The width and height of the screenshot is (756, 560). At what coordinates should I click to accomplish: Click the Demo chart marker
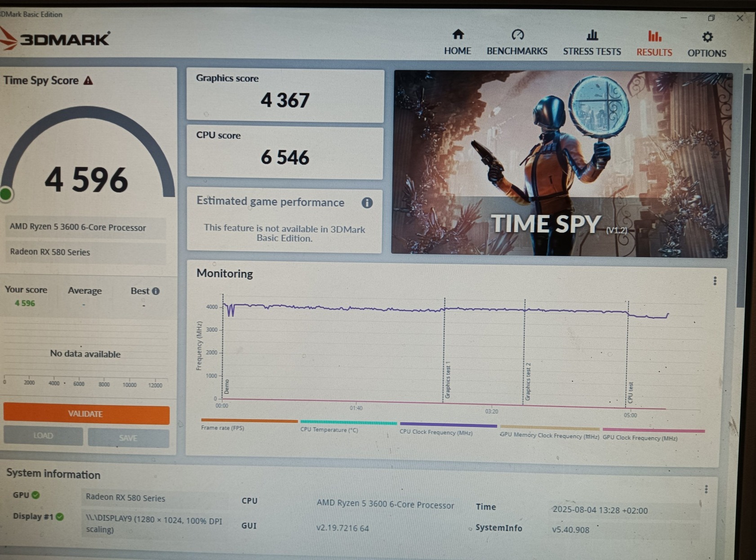click(x=227, y=386)
